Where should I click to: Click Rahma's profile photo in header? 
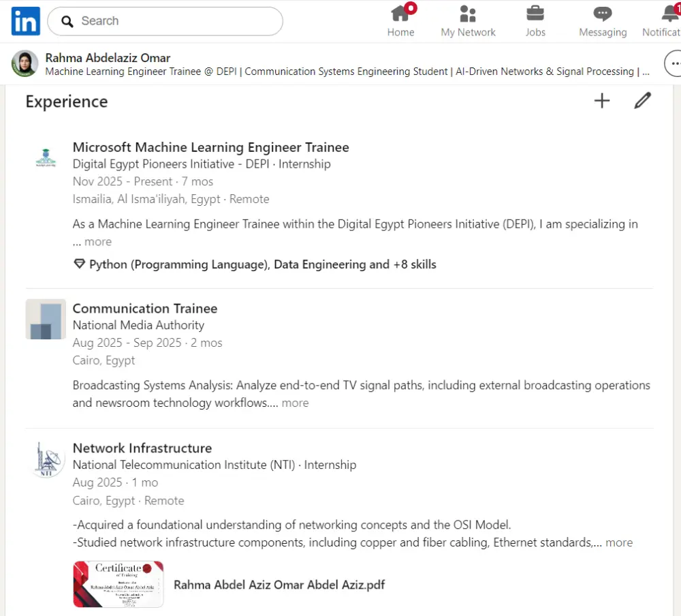pyautogui.click(x=25, y=63)
